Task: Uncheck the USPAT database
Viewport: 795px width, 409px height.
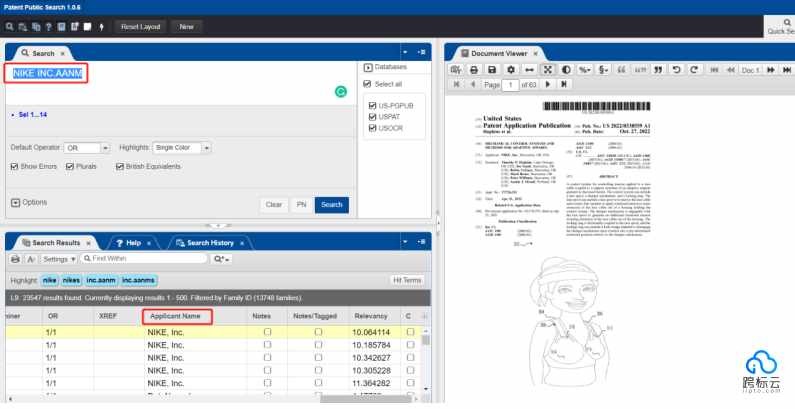Action: [x=372, y=117]
